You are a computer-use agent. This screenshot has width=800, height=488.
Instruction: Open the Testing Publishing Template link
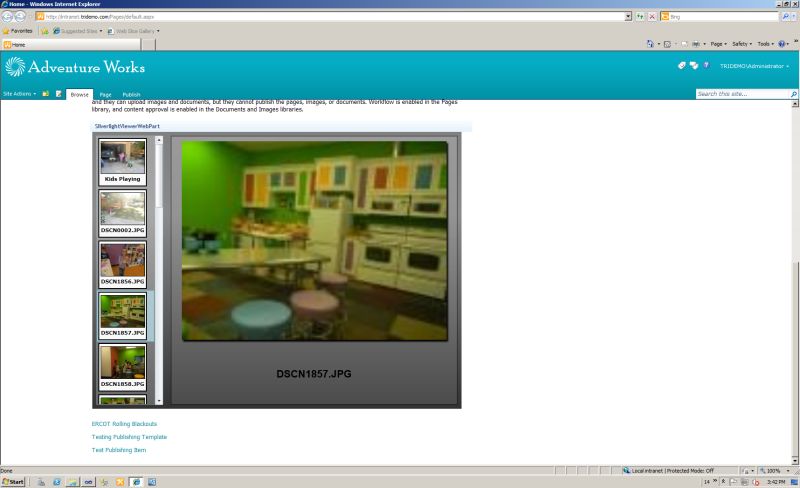pyautogui.click(x=129, y=437)
